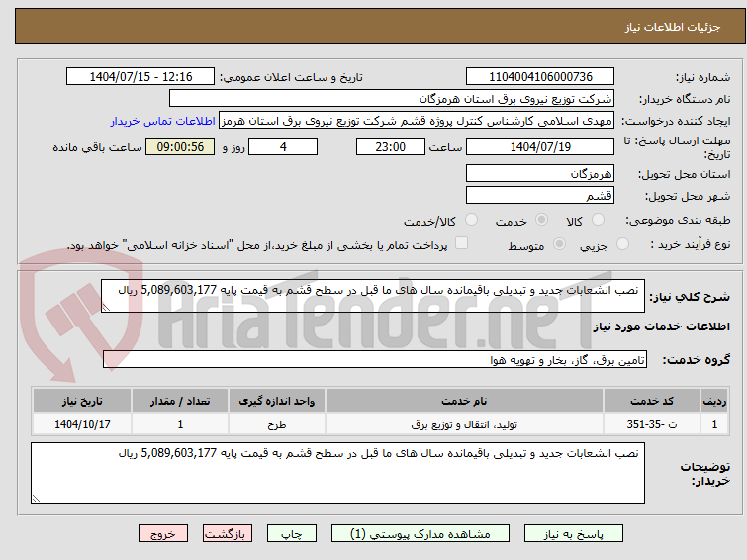
Task: Click the ردیف column header
Action: click(714, 401)
